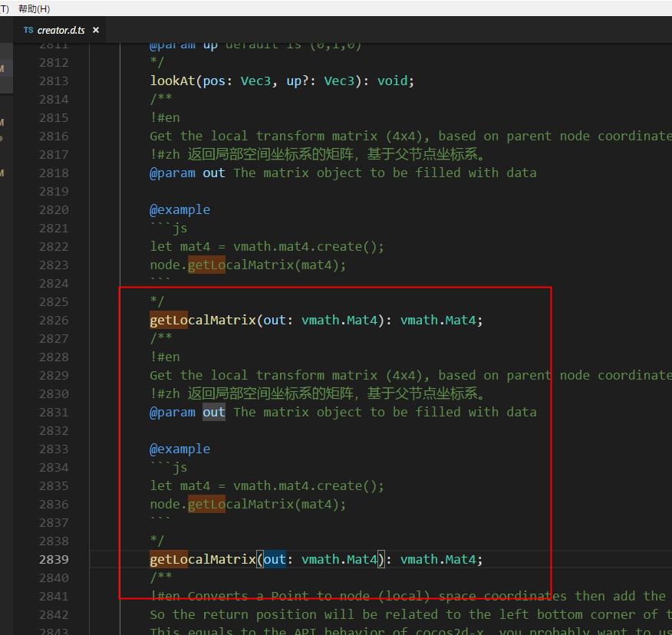Close the creator.d.ts tab
The image size is (672, 635).
pyautogui.click(x=96, y=30)
